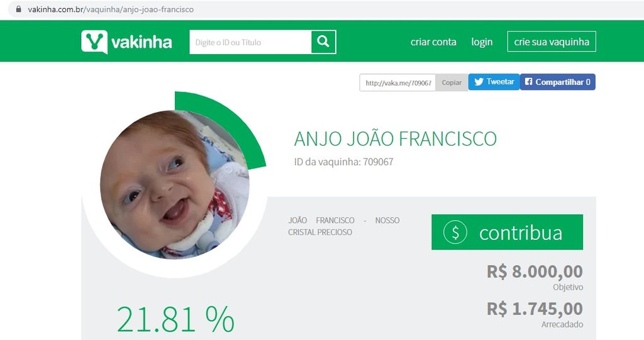644x340 pixels.
Task: Click the browser address bar URL
Action: [111, 9]
